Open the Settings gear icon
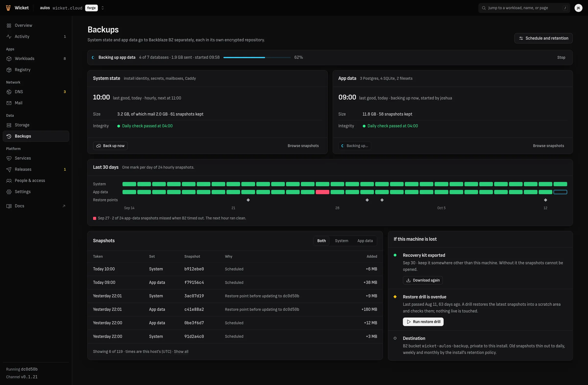 [x=9, y=192]
